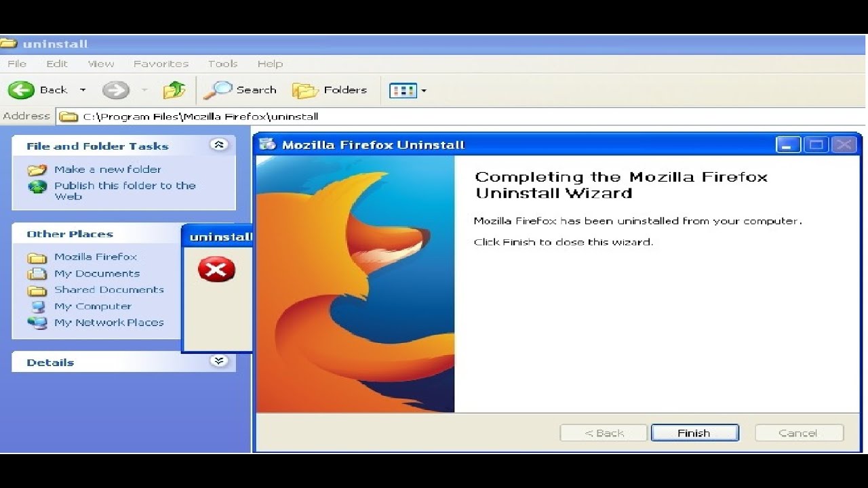This screenshot has height=488, width=868.
Task: Click the Folders toolbar label
Action: [x=345, y=90]
